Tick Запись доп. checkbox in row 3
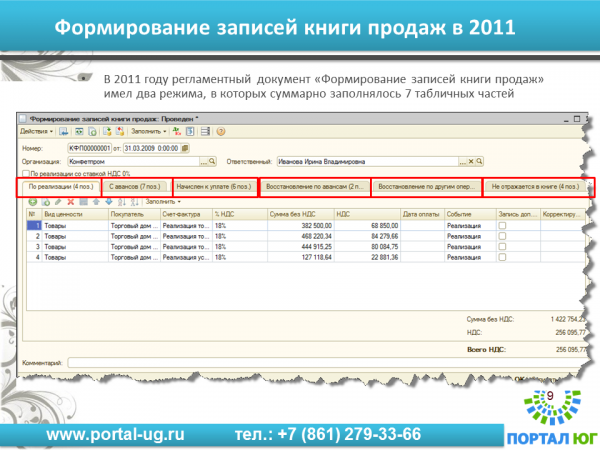600x450 pixels. [502, 246]
